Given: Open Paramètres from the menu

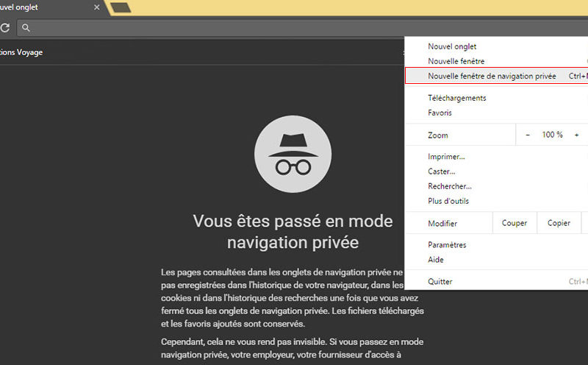Looking at the screenshot, I should point(447,245).
